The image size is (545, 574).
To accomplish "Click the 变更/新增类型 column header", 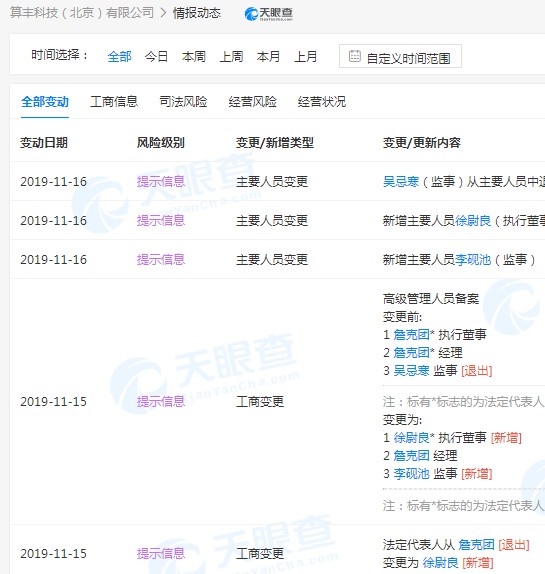I will 275,143.
